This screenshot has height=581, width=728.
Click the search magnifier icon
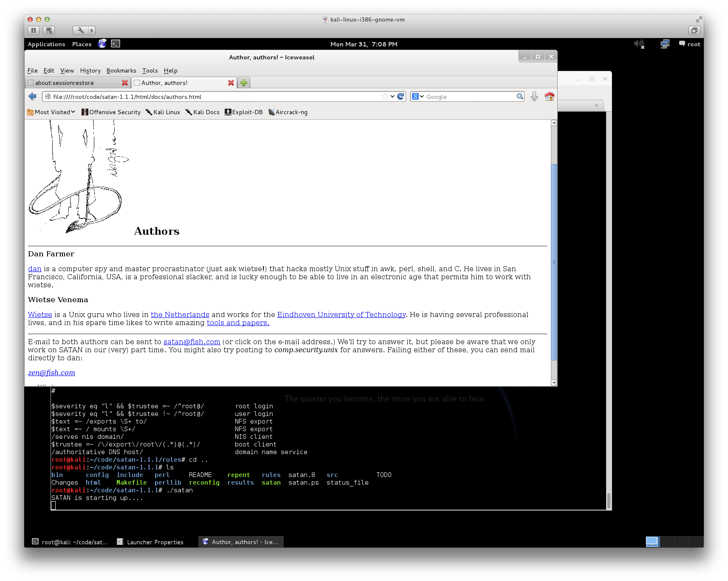point(520,96)
